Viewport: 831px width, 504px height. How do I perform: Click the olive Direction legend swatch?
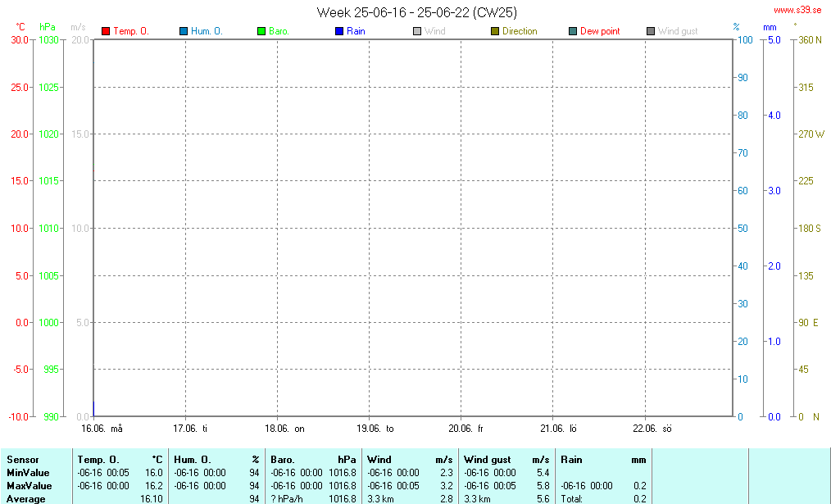pyautogui.click(x=495, y=31)
